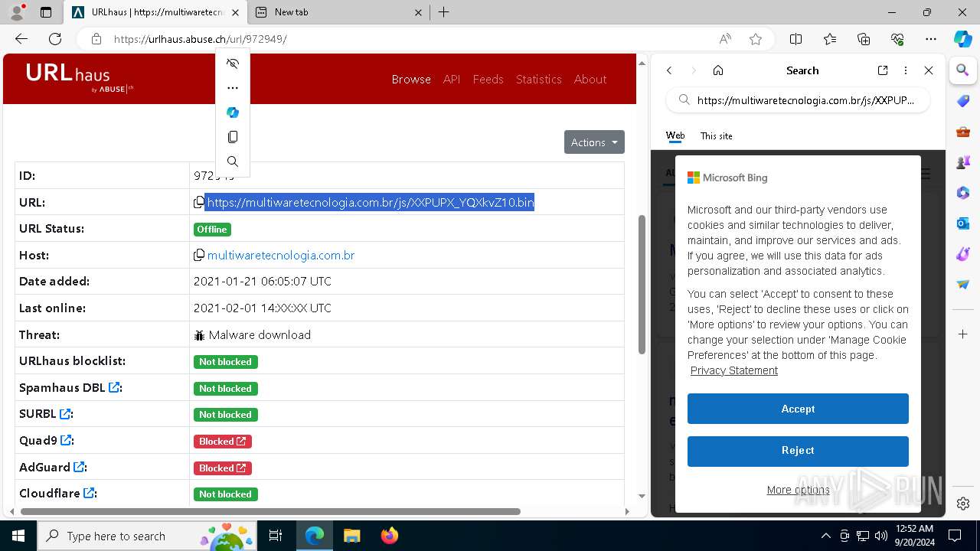Ask Copilot about the selected text
This screenshot has height=551, width=980.
[x=233, y=112]
